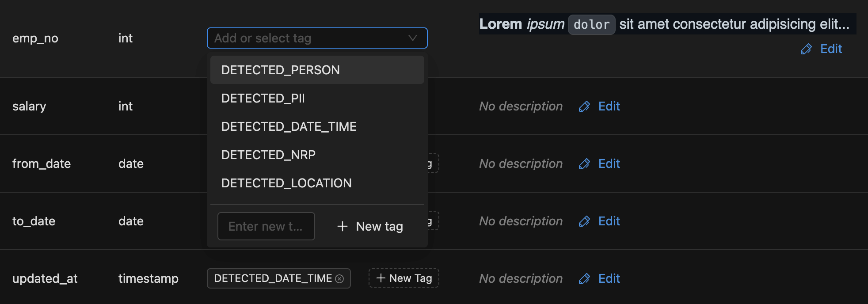Pick DETECTED_DATE_TIME in the dropdown list
The image size is (868, 304).
click(317, 126)
